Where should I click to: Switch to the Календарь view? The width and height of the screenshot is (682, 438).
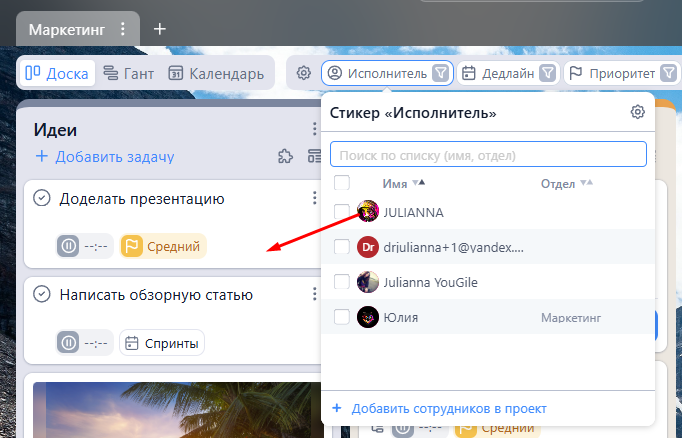pos(216,73)
